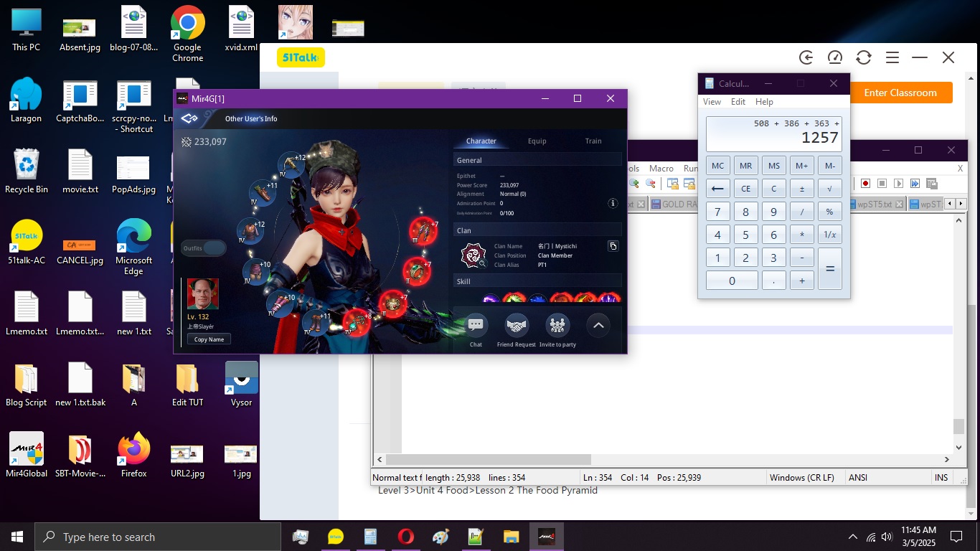The image size is (980, 551).
Task: Show hidden tray icons chevron
Action: [x=853, y=537]
